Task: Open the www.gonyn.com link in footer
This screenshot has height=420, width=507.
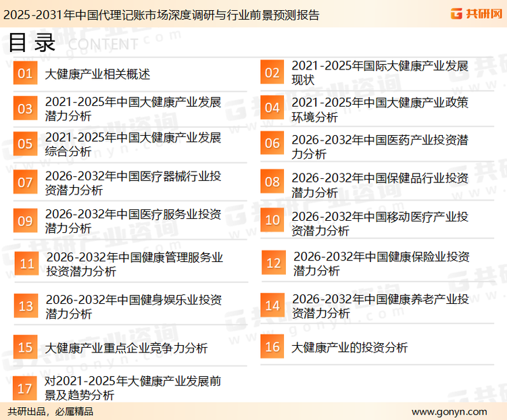Action: click(x=449, y=412)
